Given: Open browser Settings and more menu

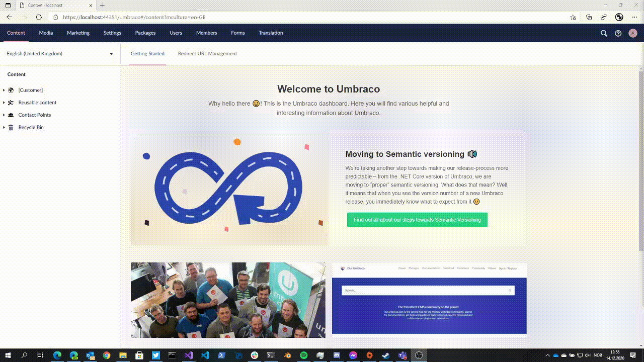Looking at the screenshot, I should [634, 17].
